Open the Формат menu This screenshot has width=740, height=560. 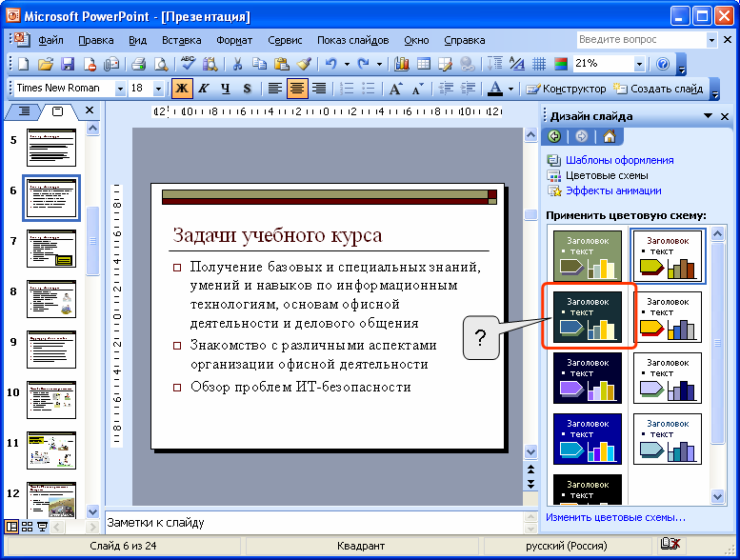[234, 41]
